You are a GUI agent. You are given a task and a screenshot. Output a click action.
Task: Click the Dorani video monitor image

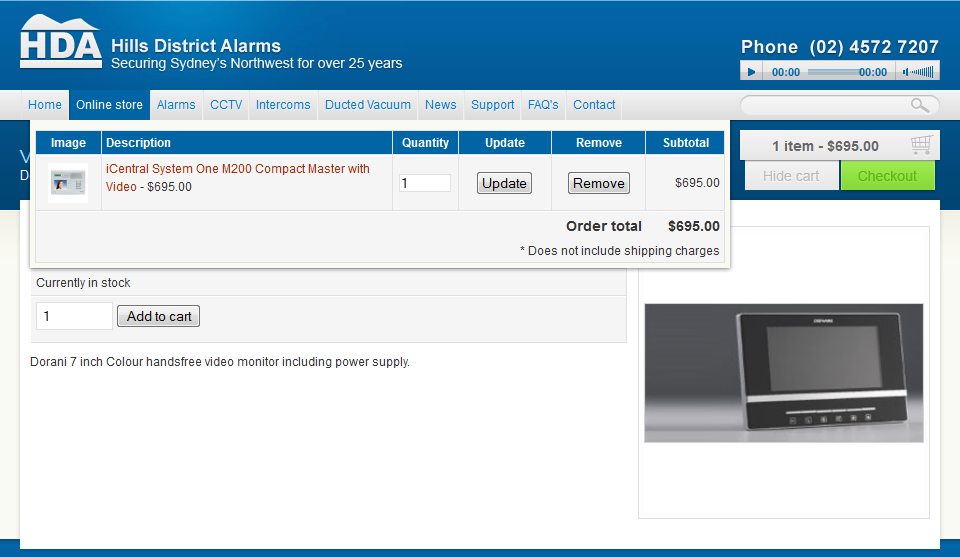(x=784, y=373)
